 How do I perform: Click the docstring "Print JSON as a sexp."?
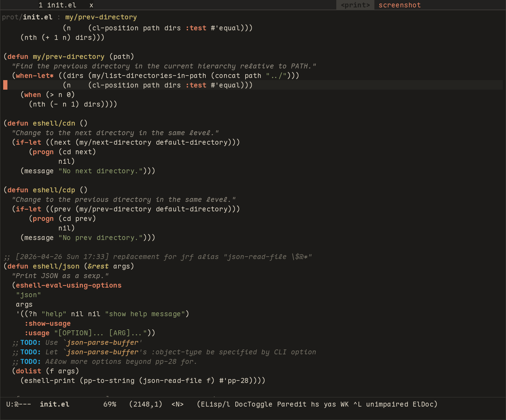coord(60,276)
